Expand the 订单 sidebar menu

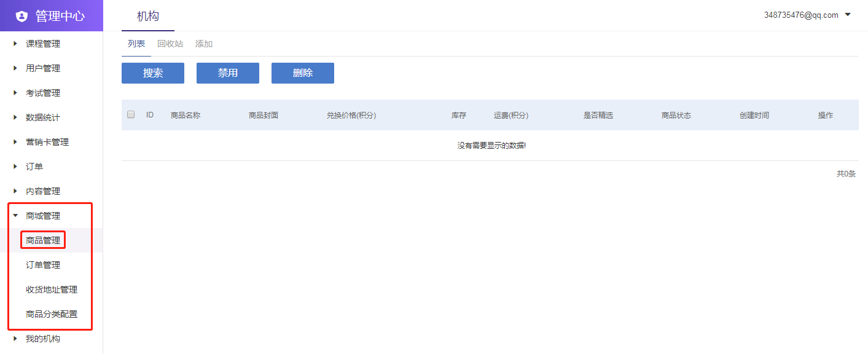point(34,167)
